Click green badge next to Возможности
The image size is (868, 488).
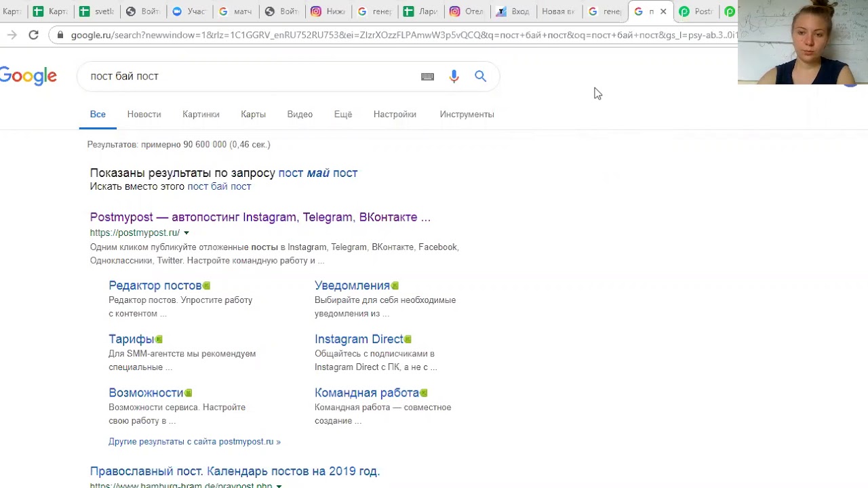pyautogui.click(x=189, y=392)
